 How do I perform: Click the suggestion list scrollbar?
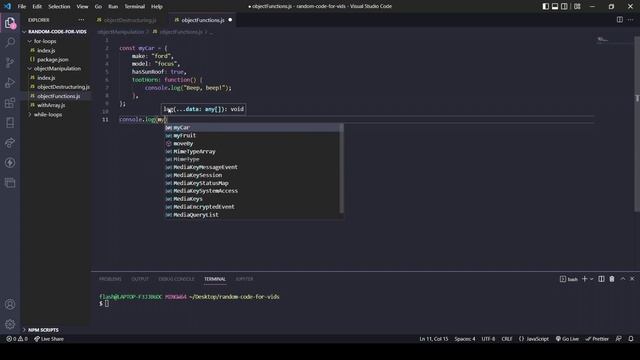(x=341, y=169)
